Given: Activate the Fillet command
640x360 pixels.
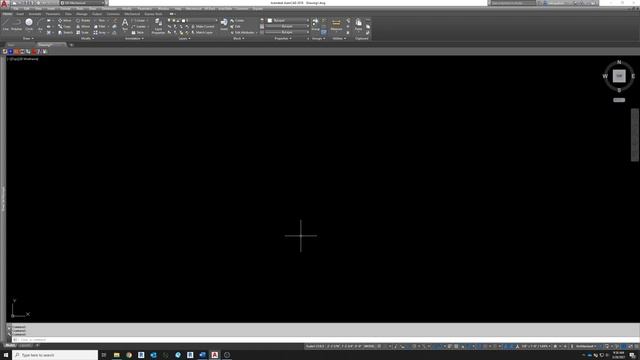Looking at the screenshot, I should click(x=100, y=27).
